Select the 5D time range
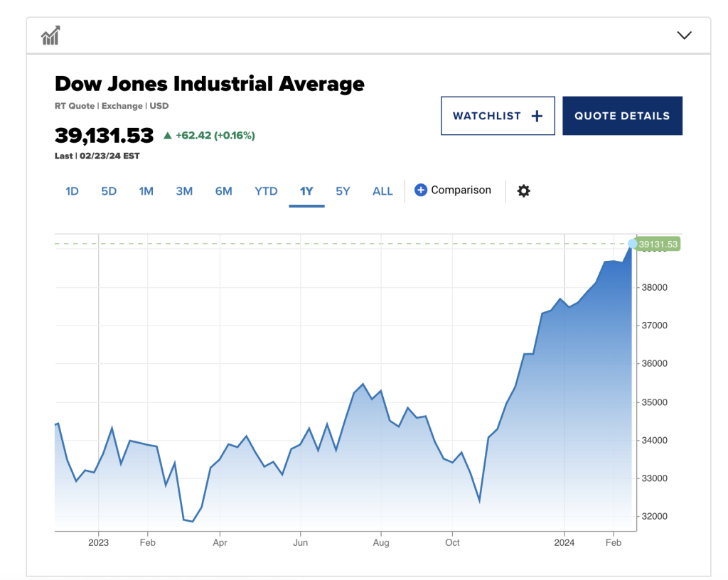 pyautogui.click(x=109, y=191)
